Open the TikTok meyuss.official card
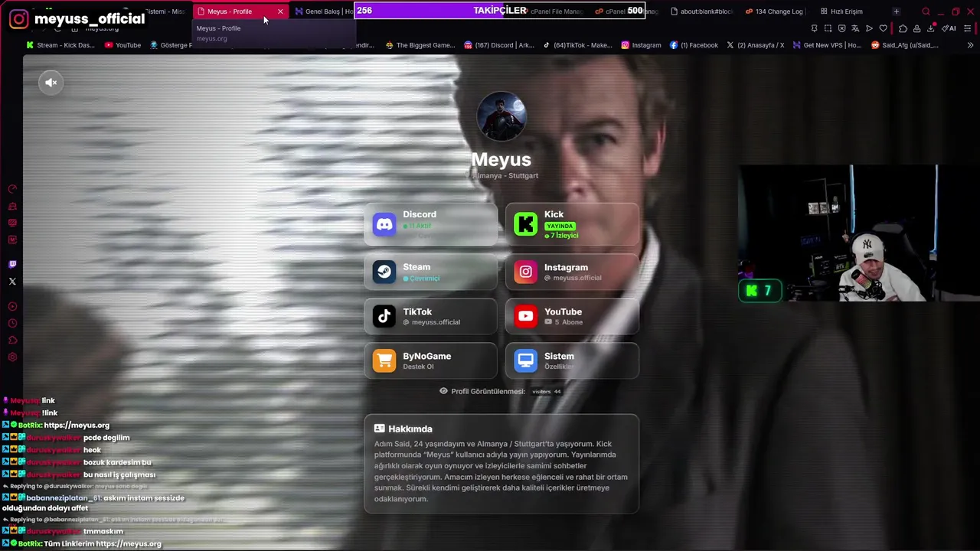This screenshot has width=980, height=551. point(430,316)
